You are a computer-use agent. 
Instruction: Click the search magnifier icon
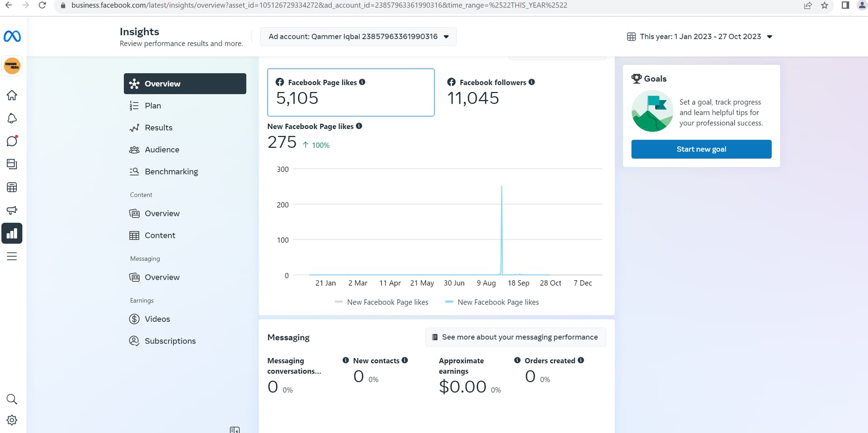(12, 399)
